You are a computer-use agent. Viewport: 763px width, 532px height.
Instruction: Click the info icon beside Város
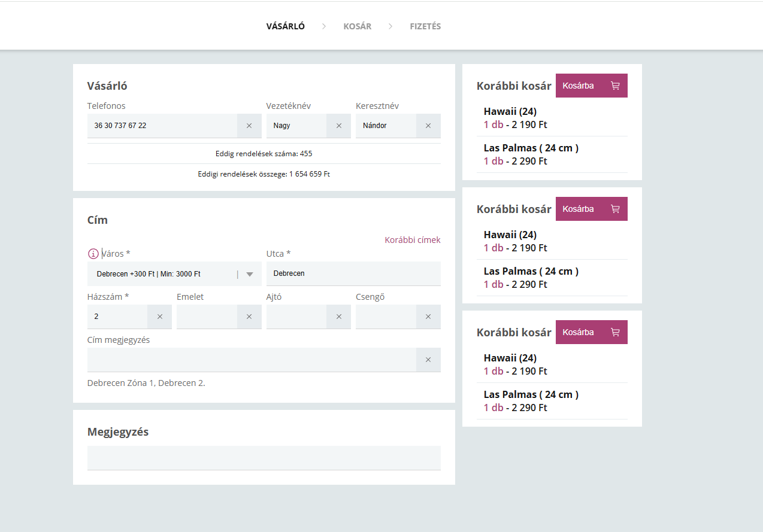[x=93, y=254]
